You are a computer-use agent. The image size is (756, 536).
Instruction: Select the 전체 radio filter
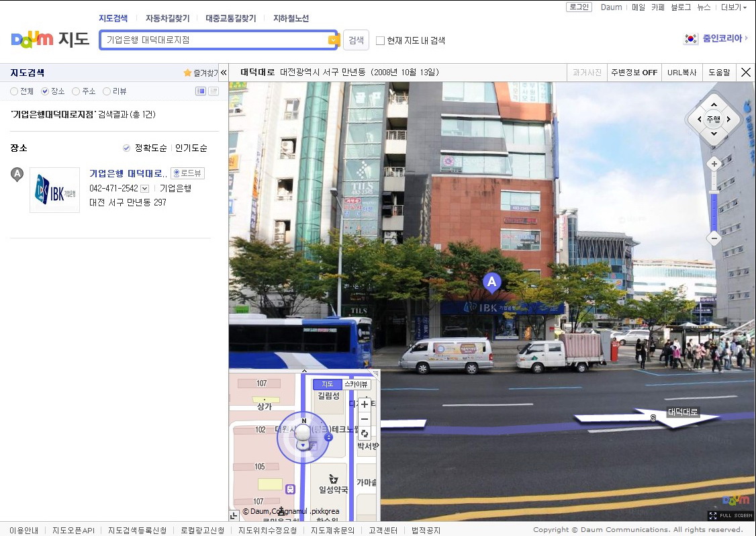14,91
